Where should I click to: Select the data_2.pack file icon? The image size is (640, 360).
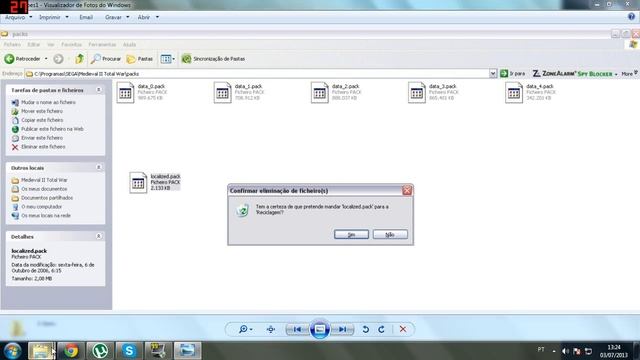pyautogui.click(x=320, y=93)
